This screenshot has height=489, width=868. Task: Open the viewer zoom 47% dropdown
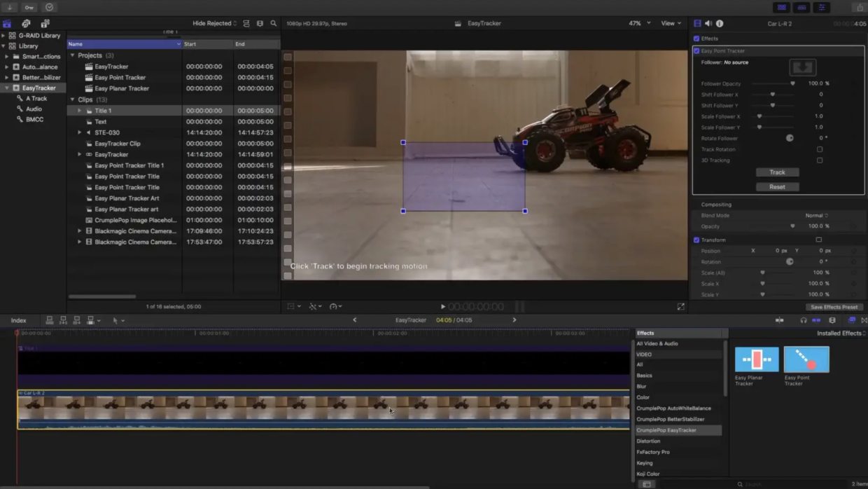point(639,23)
